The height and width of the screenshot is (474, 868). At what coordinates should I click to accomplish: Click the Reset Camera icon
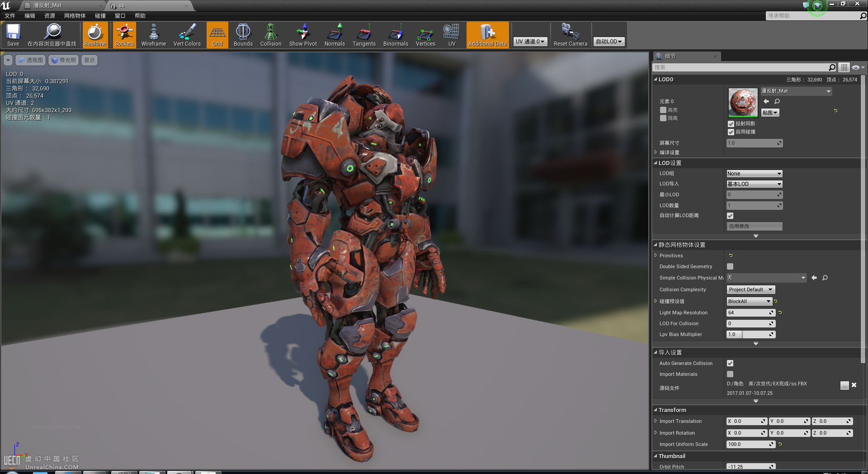pos(570,35)
